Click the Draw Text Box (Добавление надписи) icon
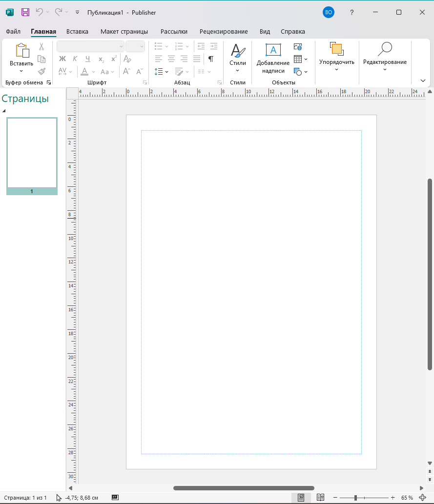This screenshot has width=434, height=504. click(x=273, y=50)
